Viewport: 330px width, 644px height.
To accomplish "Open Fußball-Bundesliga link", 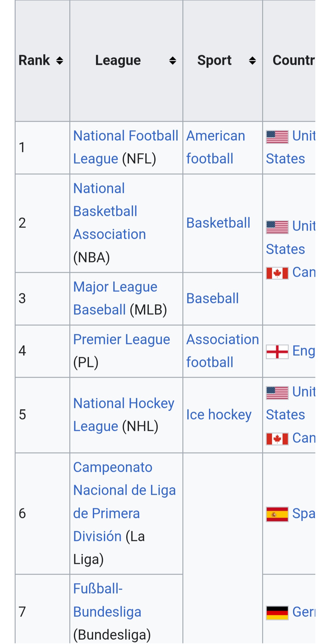I will (107, 600).
